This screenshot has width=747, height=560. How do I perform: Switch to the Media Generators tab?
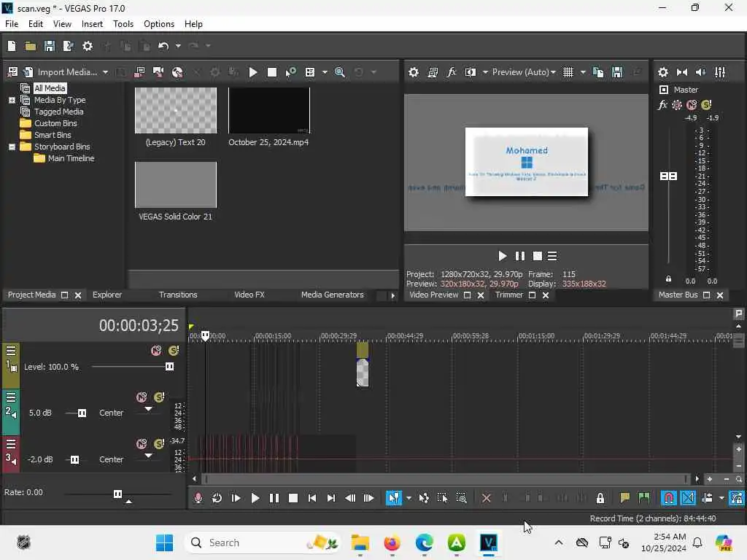point(333,295)
